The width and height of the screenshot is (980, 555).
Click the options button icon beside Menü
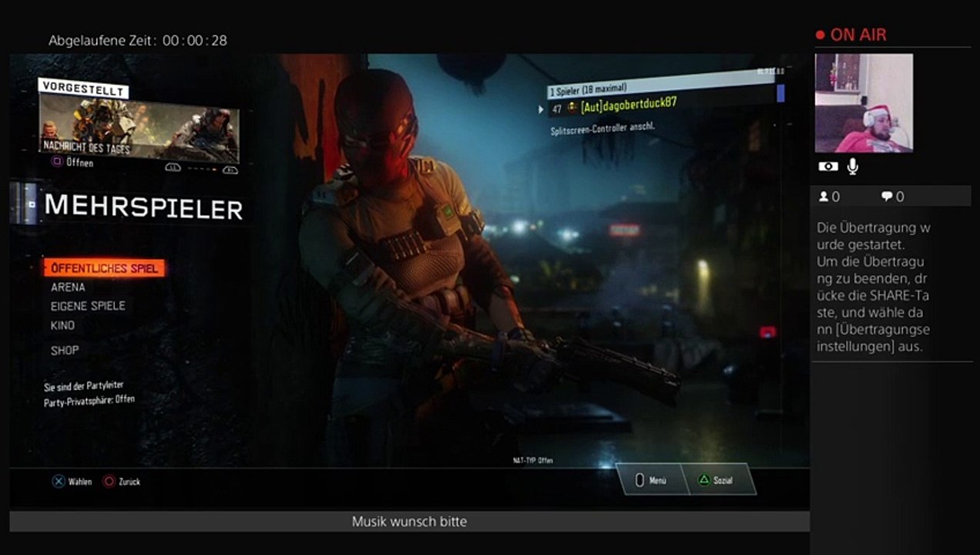click(639, 479)
